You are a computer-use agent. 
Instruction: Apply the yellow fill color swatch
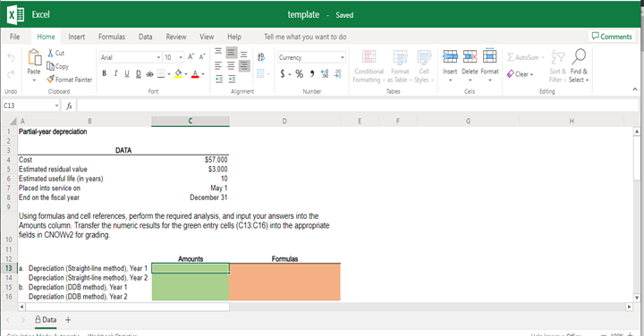coord(178,74)
